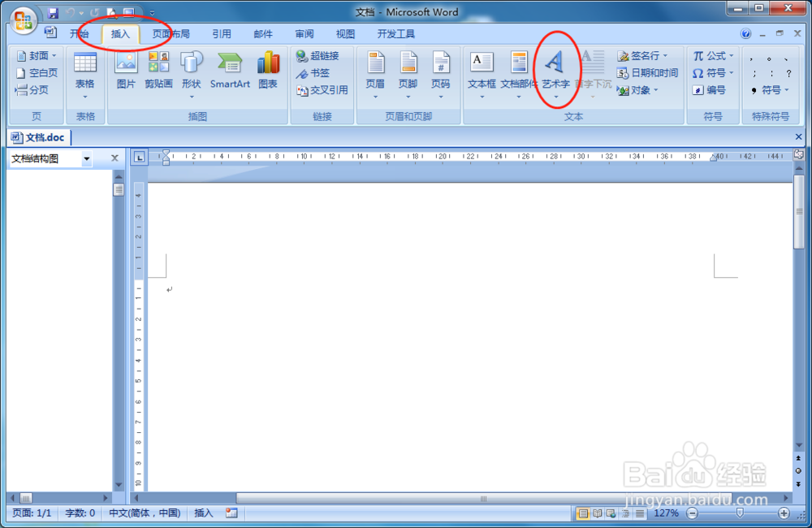Open the 页眉 header gallery
The width and height of the screenshot is (812, 528).
(375, 76)
